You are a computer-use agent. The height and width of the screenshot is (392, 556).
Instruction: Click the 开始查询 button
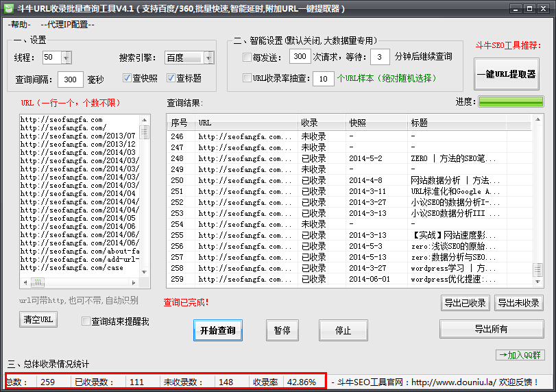tap(218, 330)
